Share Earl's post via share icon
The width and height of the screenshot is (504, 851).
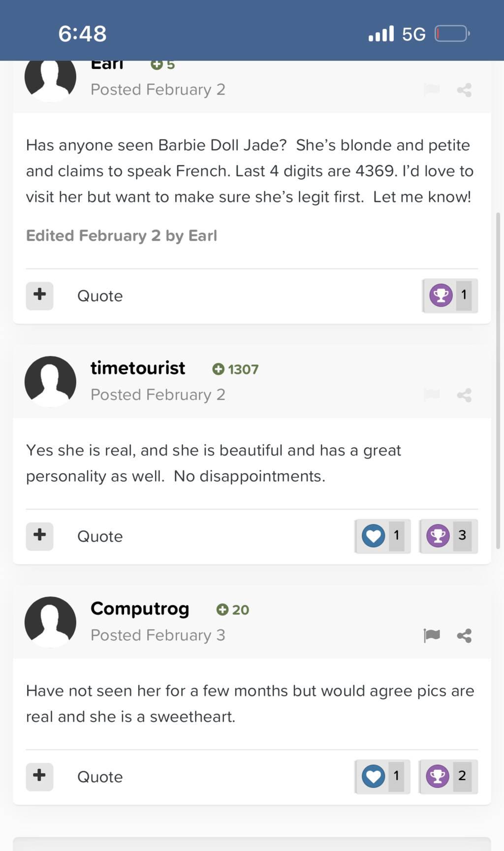click(464, 90)
